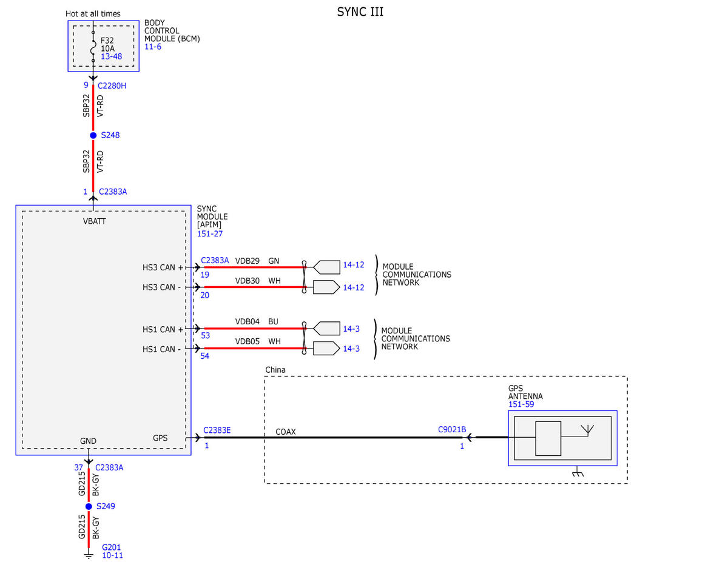Open 14-3 reference on the VDB05 WH wire
Screen dimensions: 728x562
(x=351, y=349)
